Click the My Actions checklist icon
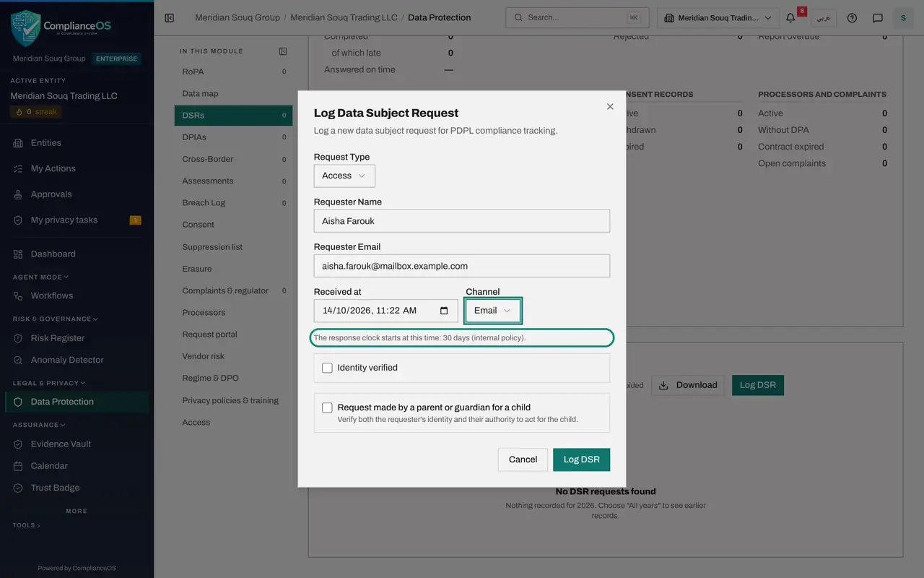The image size is (924, 578). point(18,168)
